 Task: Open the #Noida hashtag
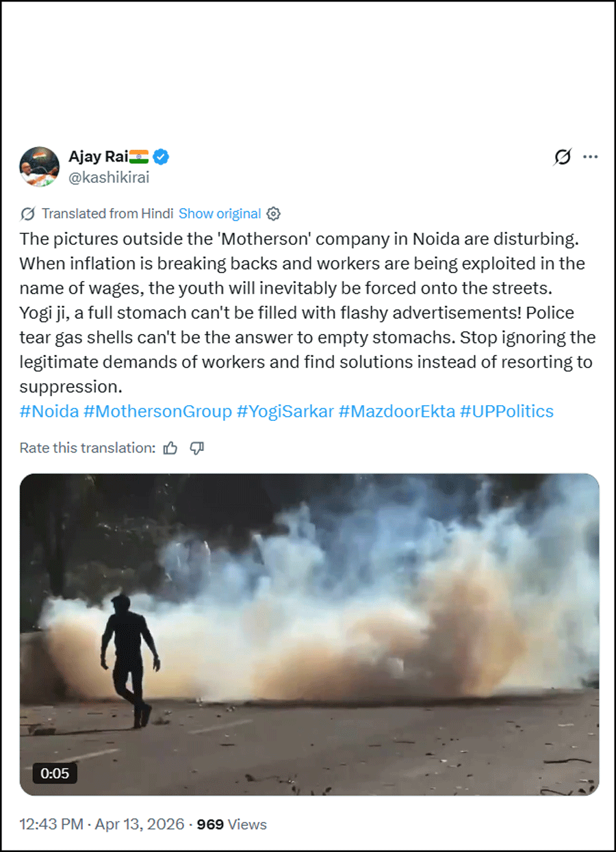coord(49,411)
